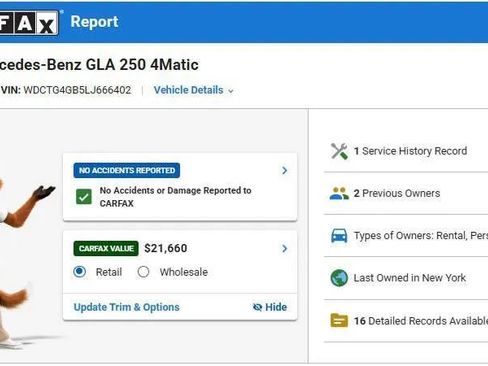The width and height of the screenshot is (488, 366).
Task: Click the green checkmark no accidents icon
Action: coord(84,197)
